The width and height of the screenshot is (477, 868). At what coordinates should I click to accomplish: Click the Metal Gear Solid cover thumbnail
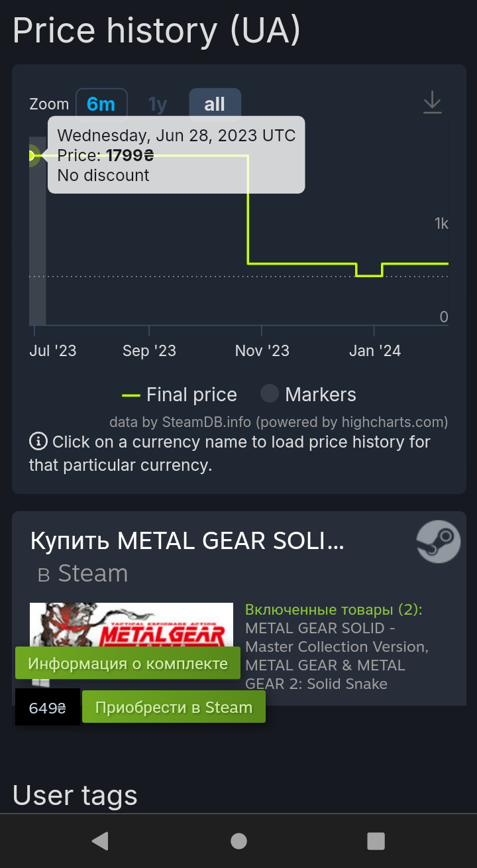tap(131, 625)
